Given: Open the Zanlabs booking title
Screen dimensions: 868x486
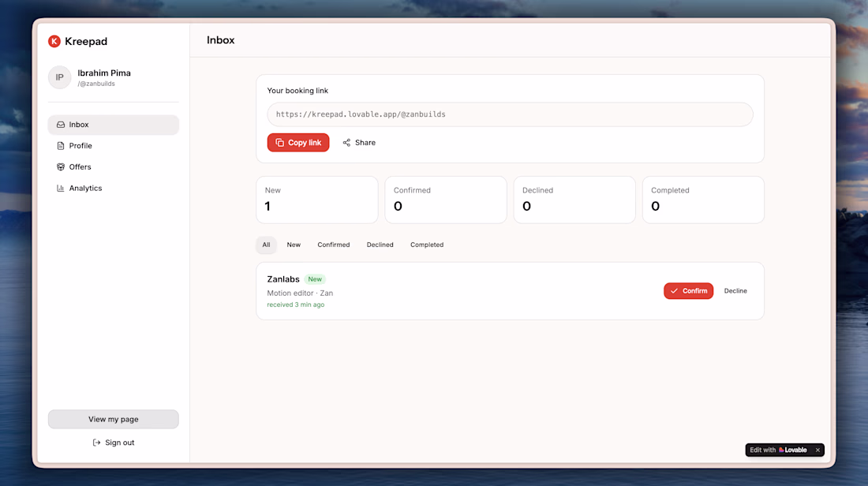Looking at the screenshot, I should point(282,279).
